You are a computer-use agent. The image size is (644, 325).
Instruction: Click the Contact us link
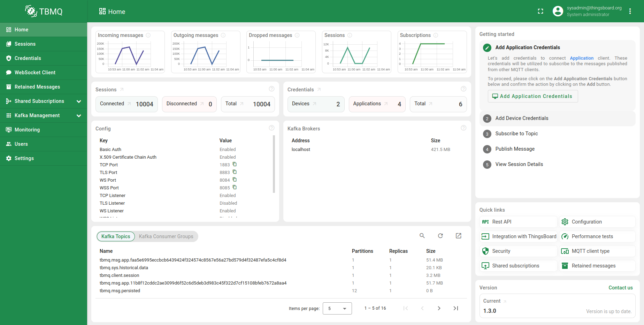(620, 287)
